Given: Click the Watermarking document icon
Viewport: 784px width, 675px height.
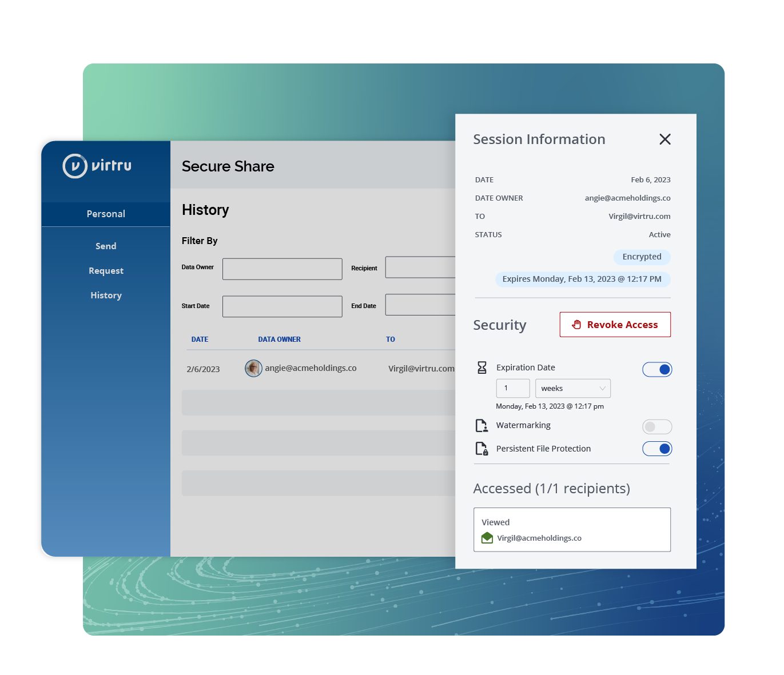Looking at the screenshot, I should (x=481, y=426).
